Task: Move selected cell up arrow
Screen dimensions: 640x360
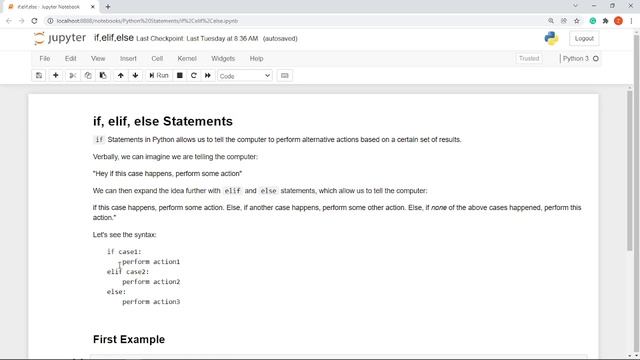Action: coord(120,76)
